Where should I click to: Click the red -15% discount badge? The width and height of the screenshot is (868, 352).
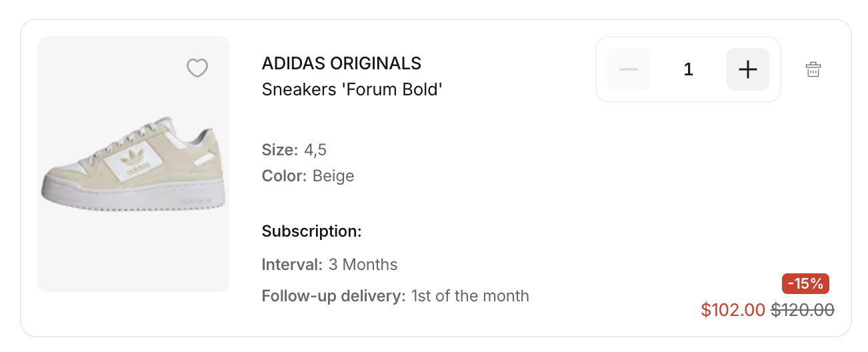(805, 283)
